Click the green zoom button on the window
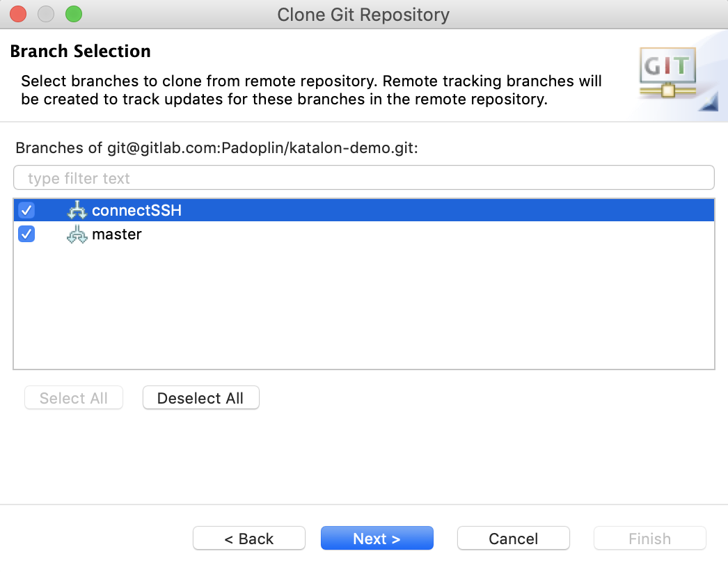The image size is (728, 572). [73, 13]
